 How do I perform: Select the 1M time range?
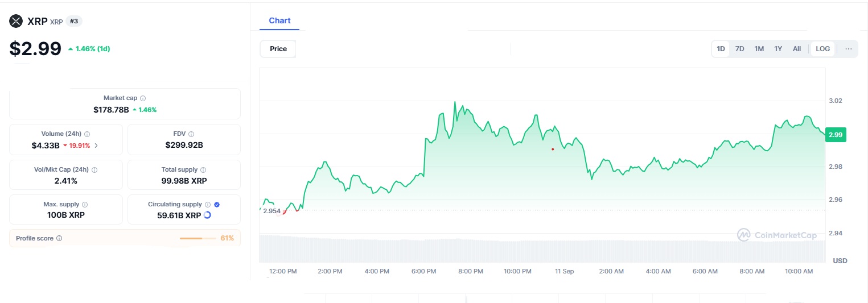pyautogui.click(x=759, y=49)
